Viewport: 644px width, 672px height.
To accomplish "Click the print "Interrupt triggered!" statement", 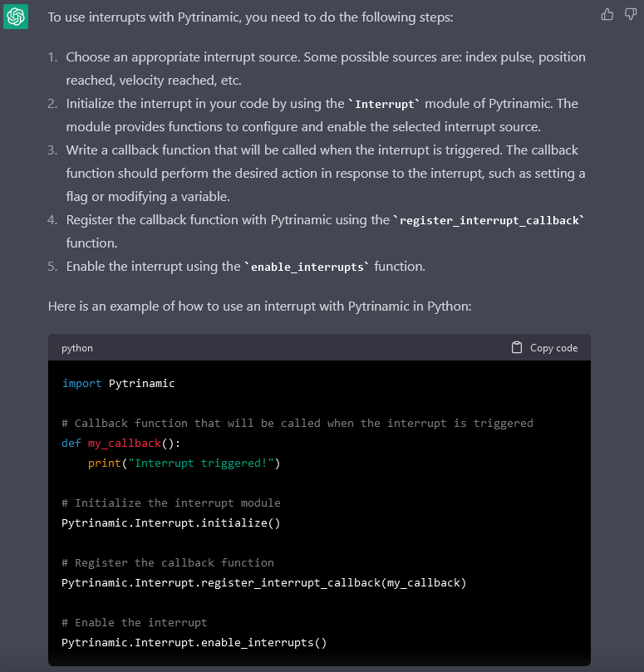I will [184, 463].
